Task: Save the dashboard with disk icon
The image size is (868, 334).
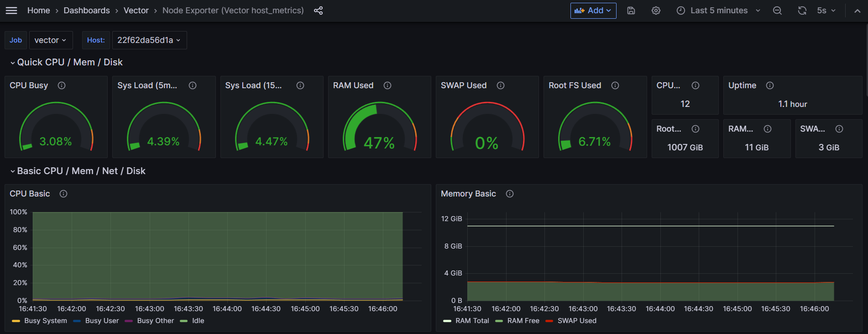Action: tap(631, 11)
